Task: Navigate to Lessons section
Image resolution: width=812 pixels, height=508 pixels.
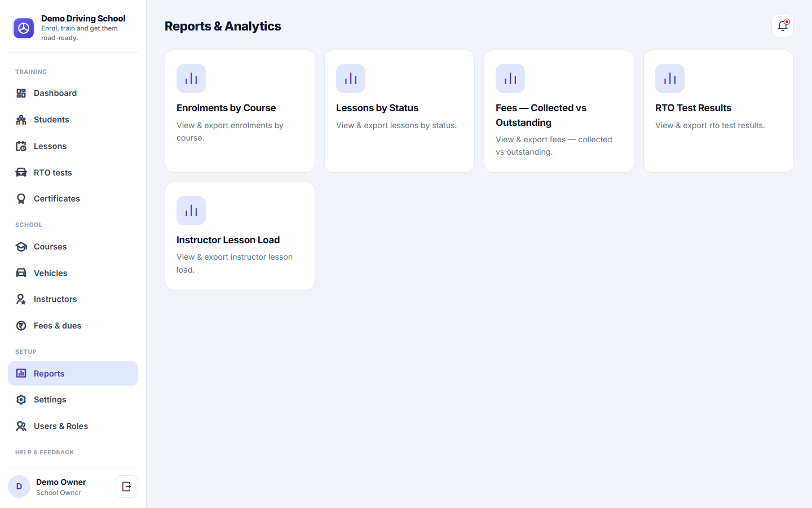Action: click(73, 146)
